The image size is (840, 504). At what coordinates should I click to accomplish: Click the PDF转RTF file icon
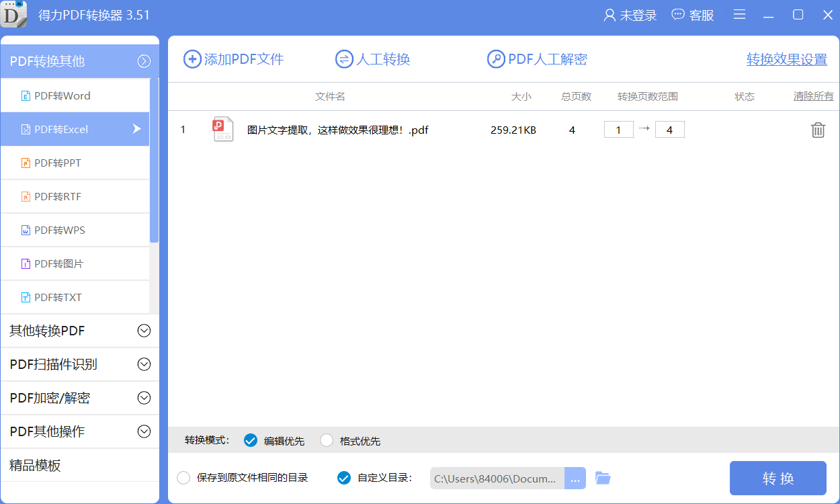click(26, 197)
